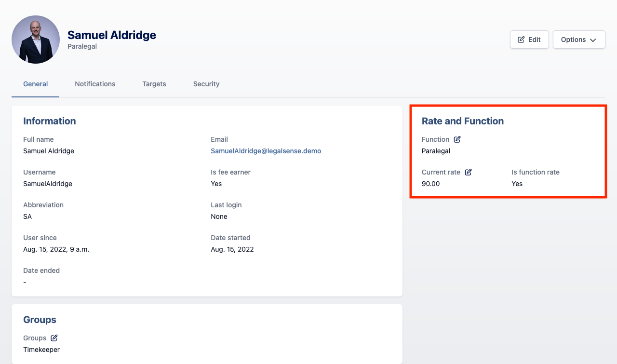Click the Edit button
Screen dimensions: 617x364
tap(529, 40)
